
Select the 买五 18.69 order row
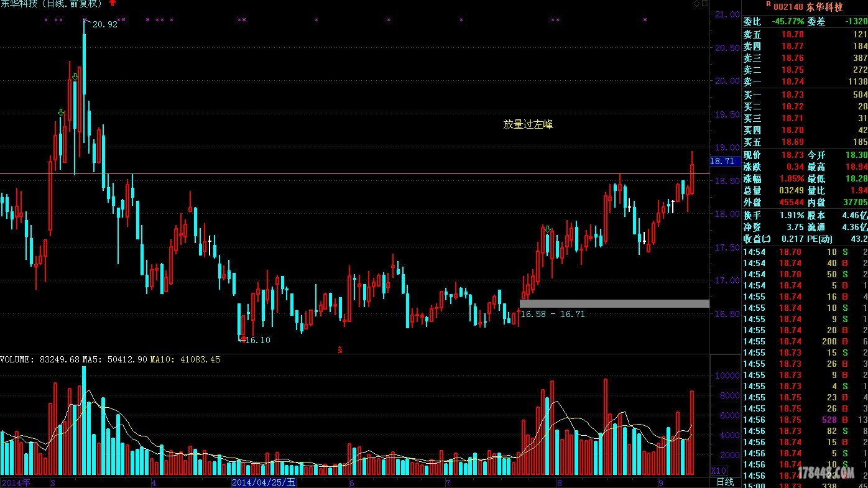(x=805, y=142)
